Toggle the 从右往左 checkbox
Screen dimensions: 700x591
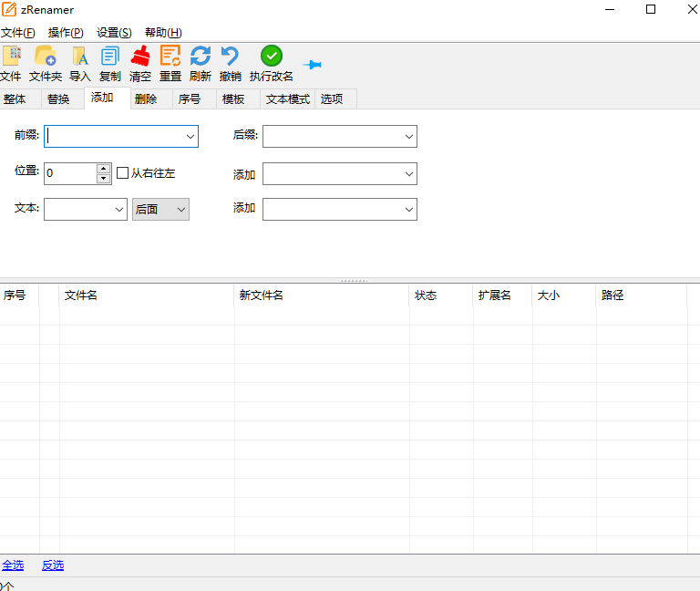(122, 173)
